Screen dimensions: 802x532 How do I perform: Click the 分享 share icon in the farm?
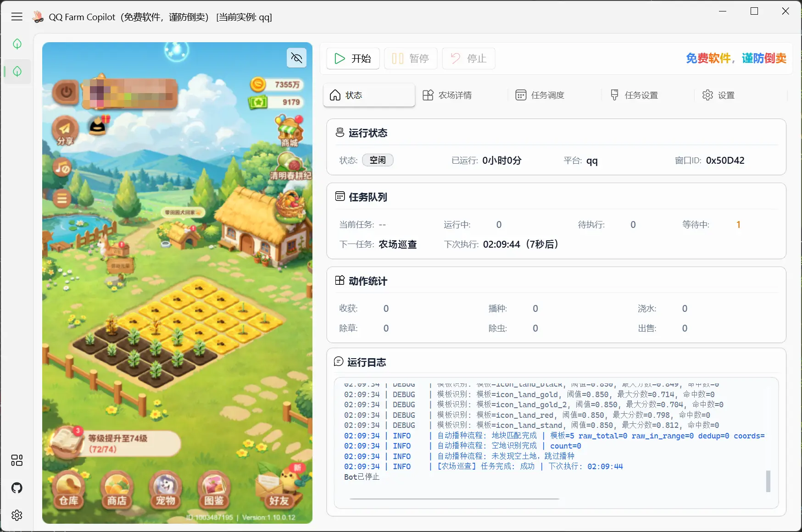65,130
